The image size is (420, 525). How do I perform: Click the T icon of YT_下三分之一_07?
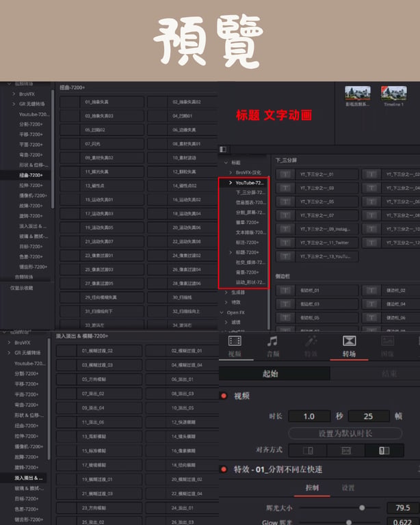pos(285,215)
